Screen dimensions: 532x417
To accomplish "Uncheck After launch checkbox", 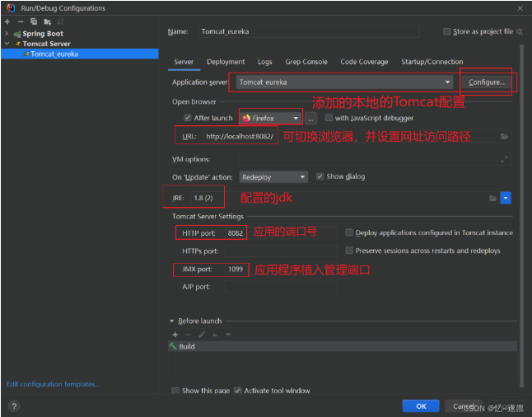I will [187, 118].
